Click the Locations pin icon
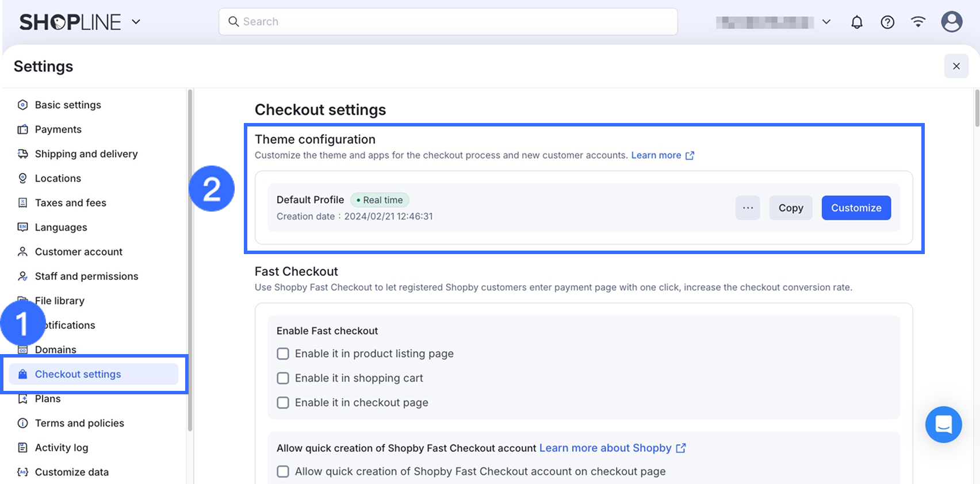 (x=23, y=178)
